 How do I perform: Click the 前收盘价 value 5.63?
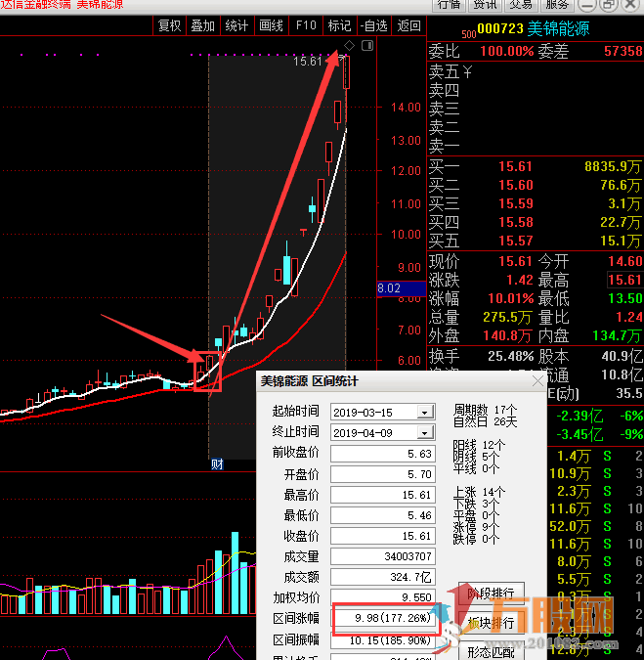pos(383,454)
